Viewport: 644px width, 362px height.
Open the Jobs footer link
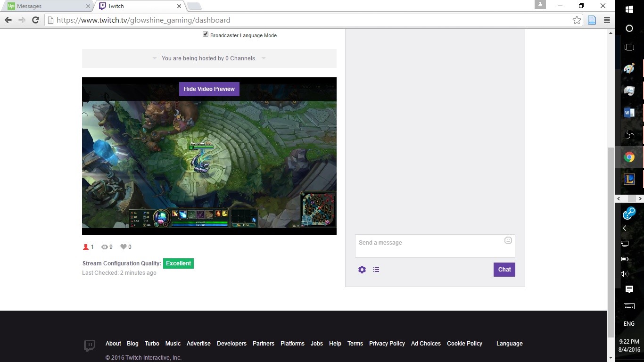(317, 344)
